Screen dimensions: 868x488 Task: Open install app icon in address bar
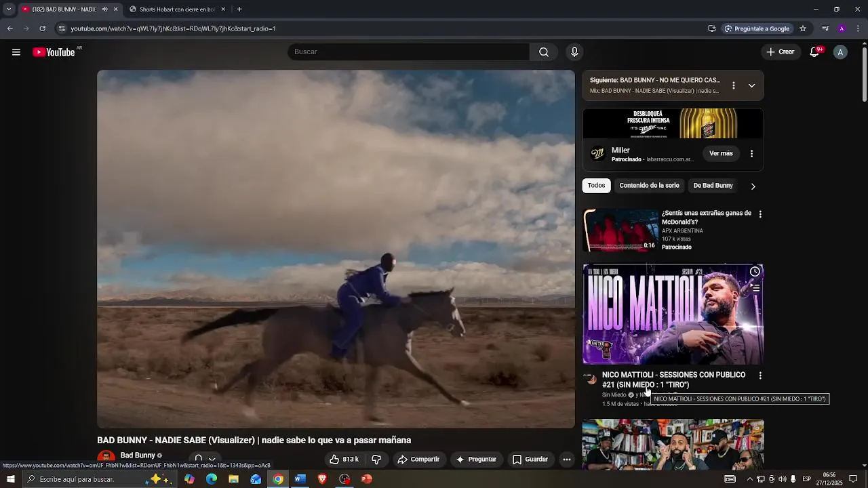pos(711,28)
